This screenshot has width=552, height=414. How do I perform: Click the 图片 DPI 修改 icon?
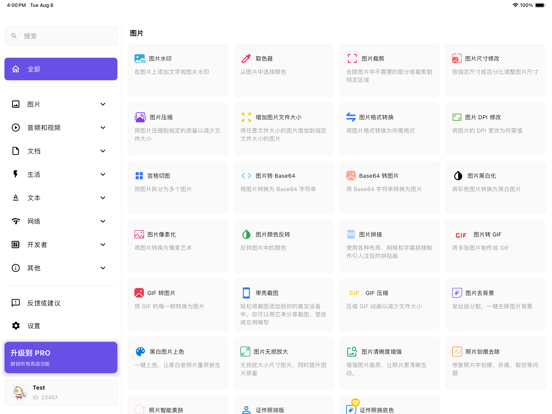click(457, 117)
